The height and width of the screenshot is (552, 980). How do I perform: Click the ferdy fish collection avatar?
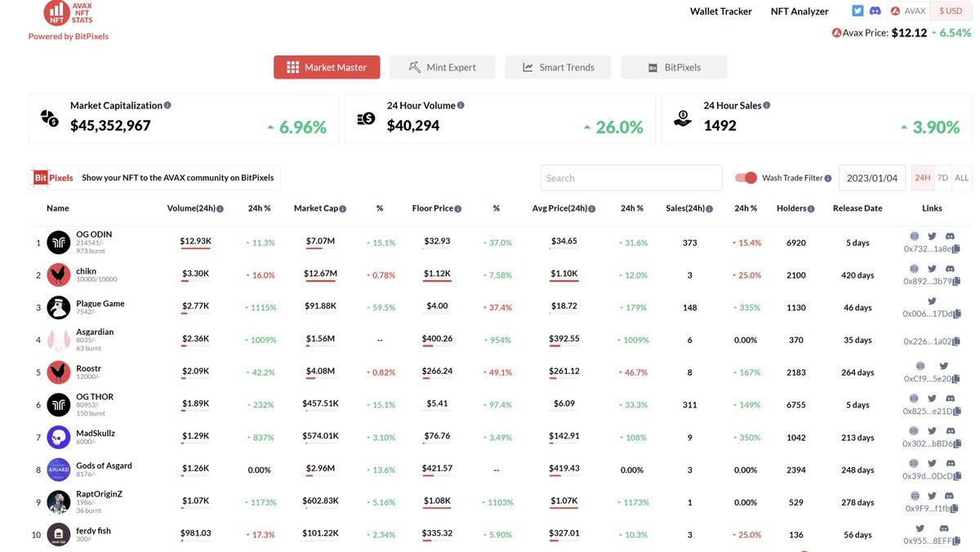59,535
